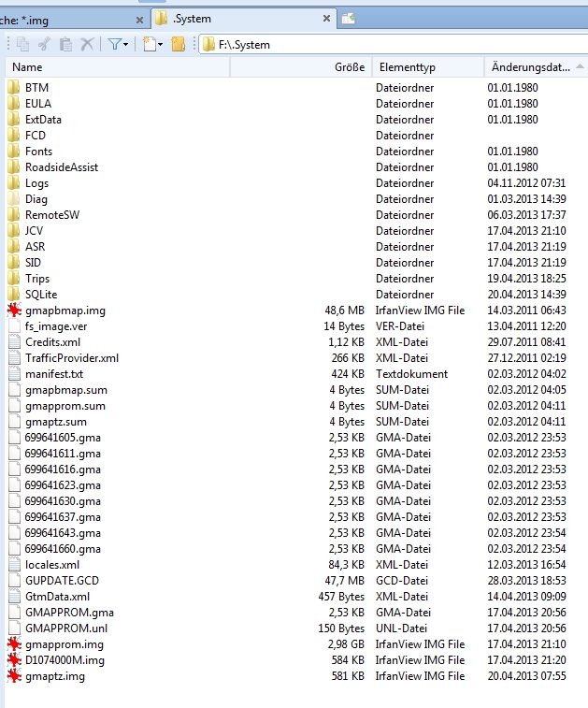Select the GUPDATE.GCD file
The width and height of the screenshot is (588, 708).
click(x=62, y=581)
